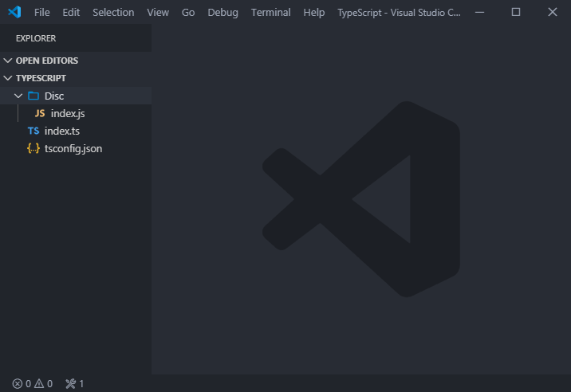Open the Go menu
Viewport: 571px width, 392px height.
click(x=188, y=13)
